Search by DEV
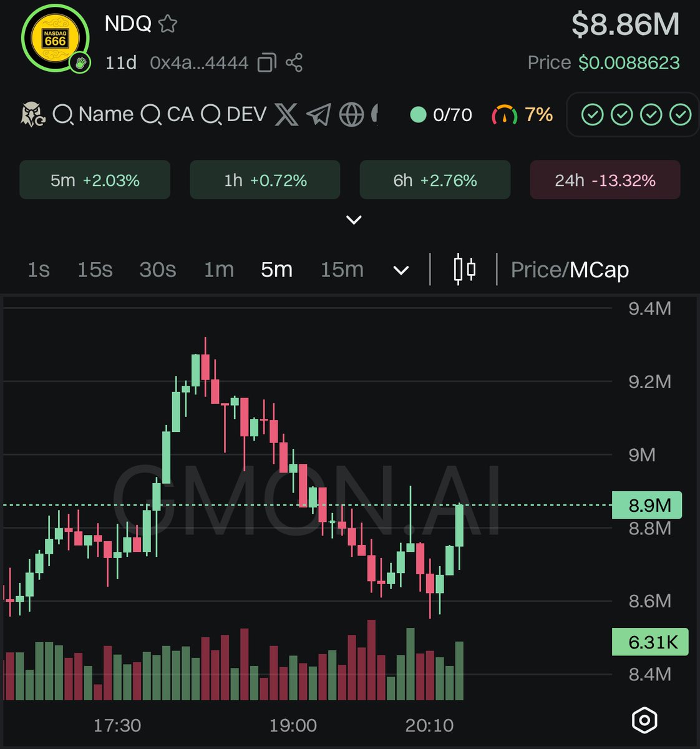 (x=235, y=114)
